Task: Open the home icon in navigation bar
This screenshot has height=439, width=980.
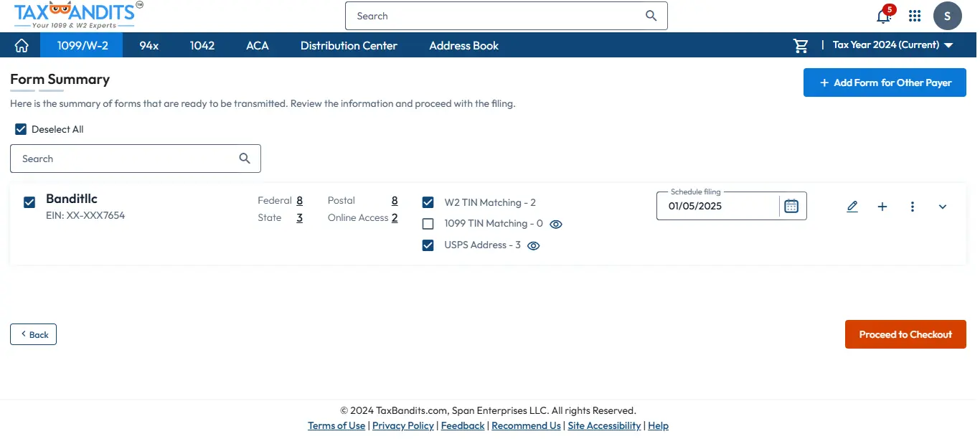Action: click(x=21, y=45)
